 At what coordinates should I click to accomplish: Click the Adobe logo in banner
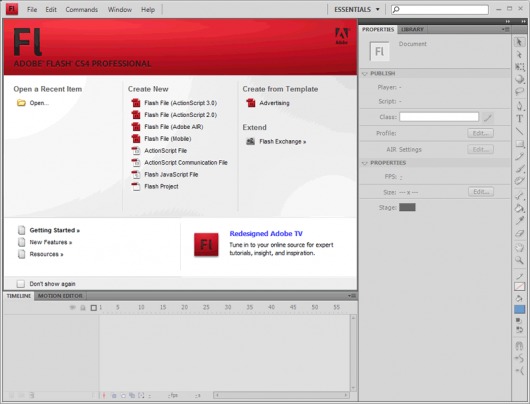coord(342,36)
